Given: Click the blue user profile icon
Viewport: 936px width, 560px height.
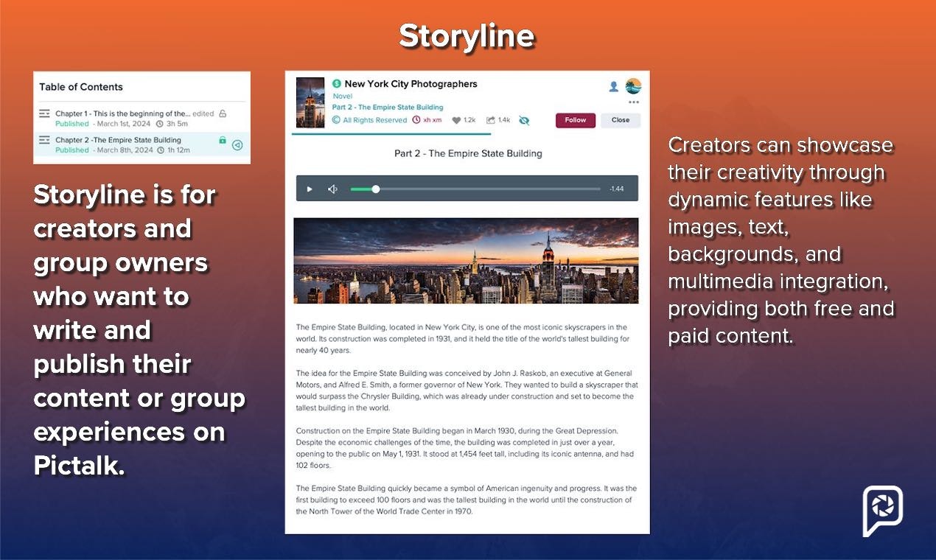Looking at the screenshot, I should pos(613,87).
